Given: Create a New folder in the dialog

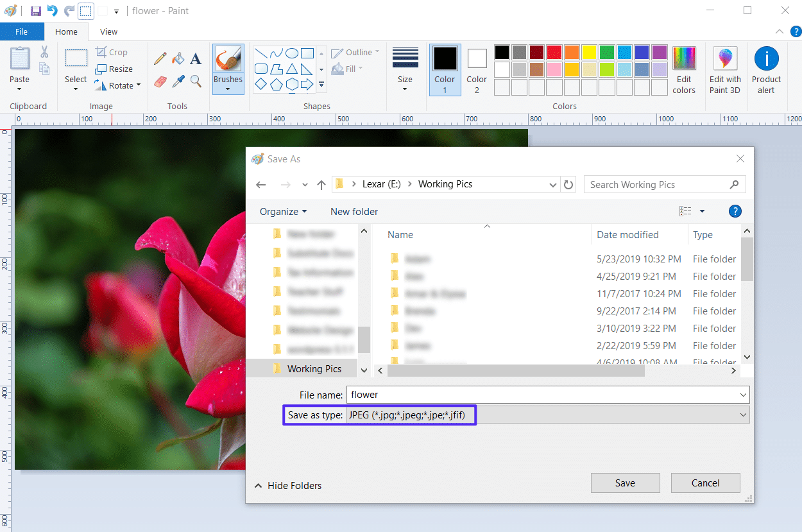Looking at the screenshot, I should tap(354, 211).
